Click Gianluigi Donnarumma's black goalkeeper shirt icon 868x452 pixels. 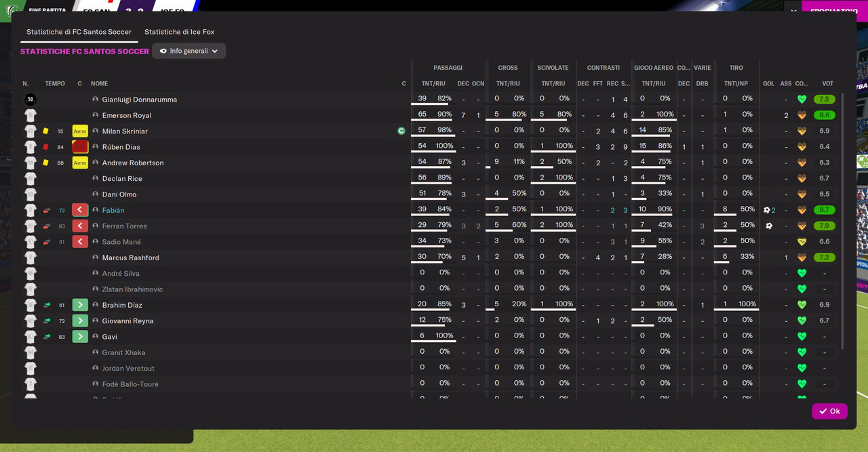coord(31,100)
